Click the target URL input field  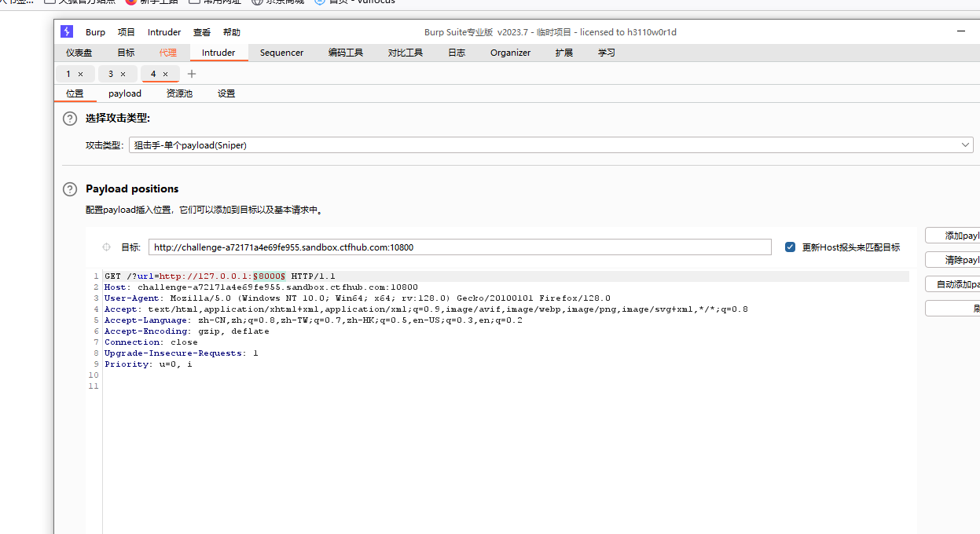point(460,247)
